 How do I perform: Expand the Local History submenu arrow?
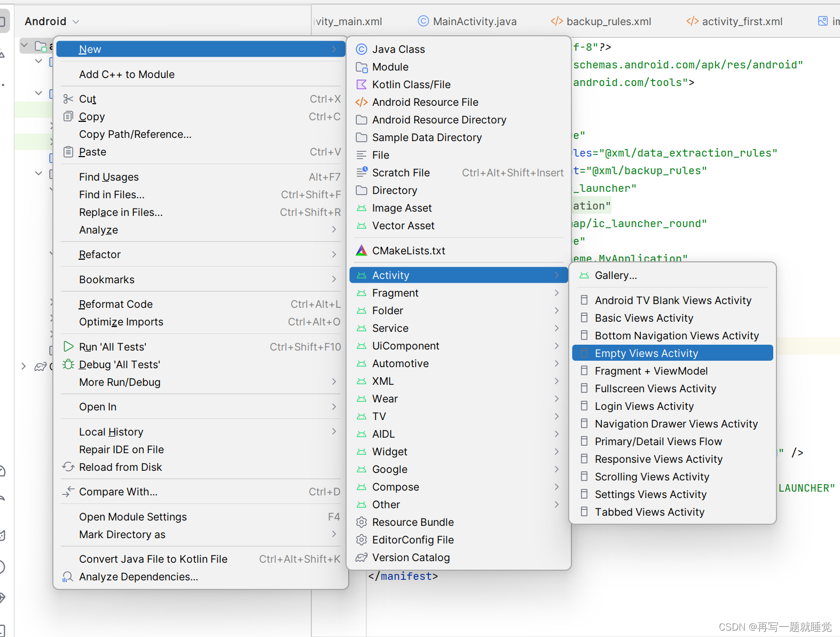click(334, 432)
